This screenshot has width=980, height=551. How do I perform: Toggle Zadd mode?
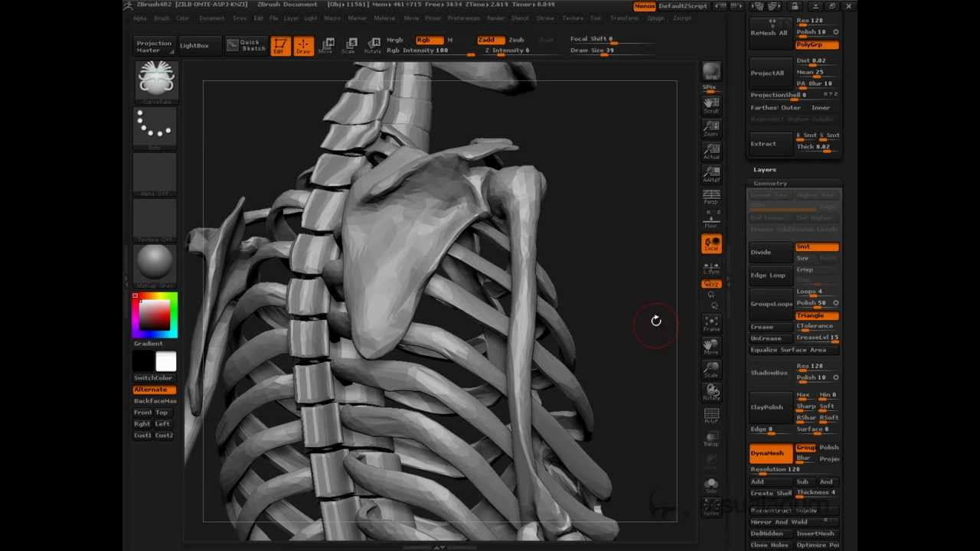point(489,40)
